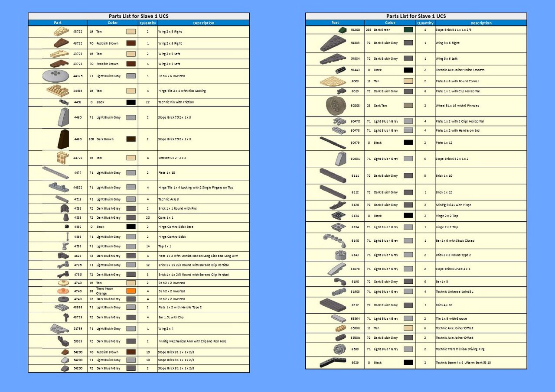Image resolution: width=555 pixels, height=392 pixels.
Task: Select the Technic Pin with Friction part image
Action: point(64,102)
